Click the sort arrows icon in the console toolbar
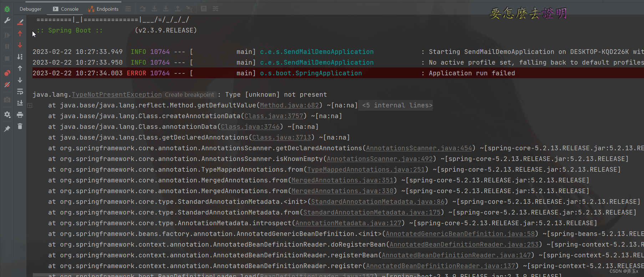 [x=20, y=57]
